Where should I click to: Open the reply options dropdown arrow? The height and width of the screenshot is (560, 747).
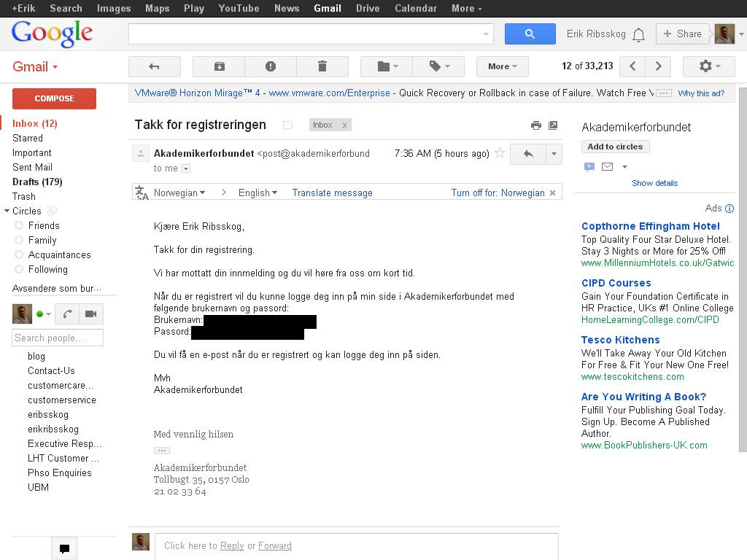[554, 154]
